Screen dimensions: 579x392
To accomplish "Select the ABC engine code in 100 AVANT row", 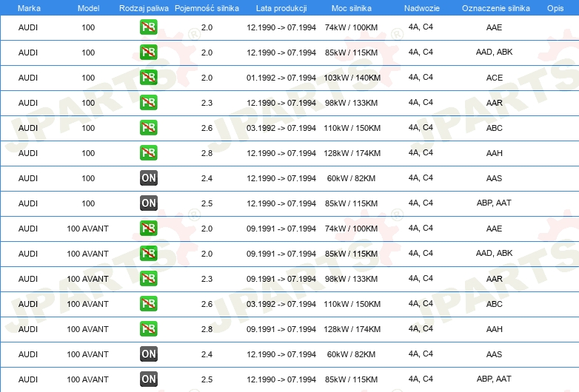I will click(494, 304).
